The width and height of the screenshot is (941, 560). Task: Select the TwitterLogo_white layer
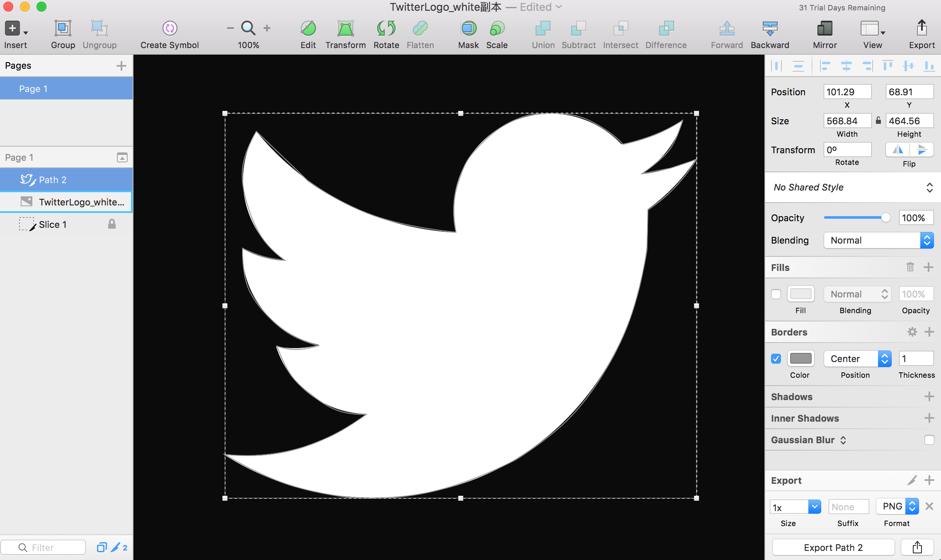81,202
